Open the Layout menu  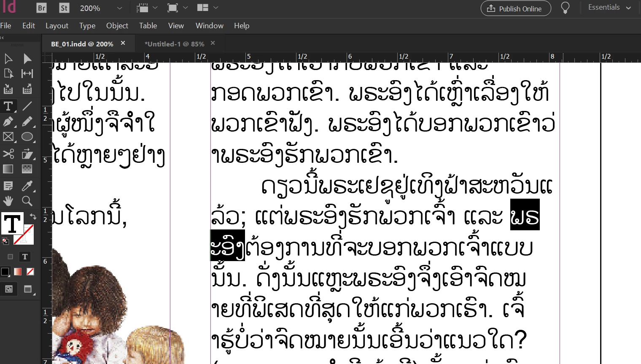pyautogui.click(x=57, y=26)
